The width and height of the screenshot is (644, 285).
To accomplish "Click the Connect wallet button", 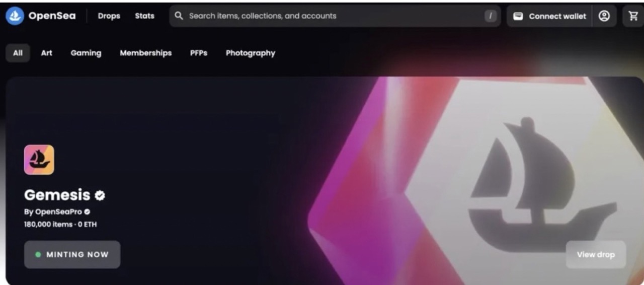I will [x=549, y=16].
